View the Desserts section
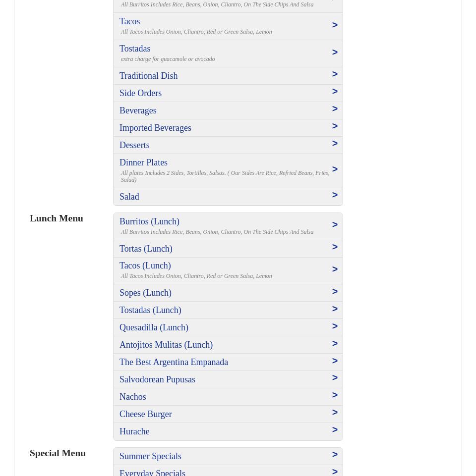Viewport: 476px width, 476px height. (134, 145)
